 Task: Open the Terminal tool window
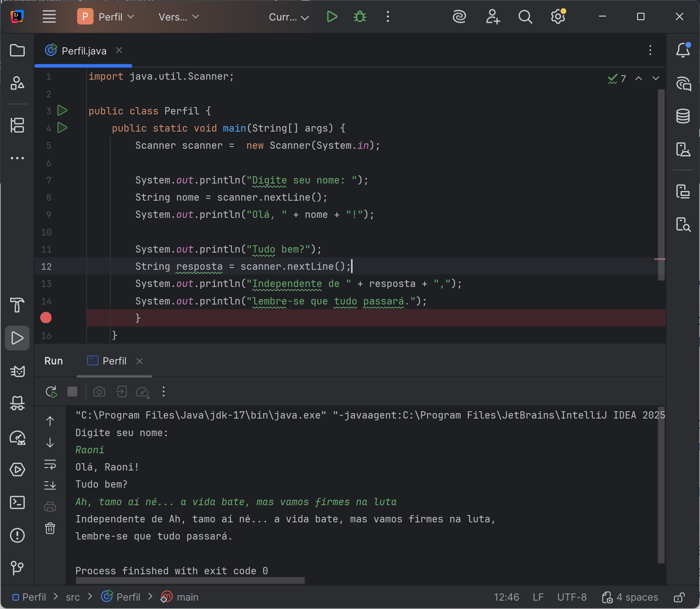pyautogui.click(x=17, y=503)
